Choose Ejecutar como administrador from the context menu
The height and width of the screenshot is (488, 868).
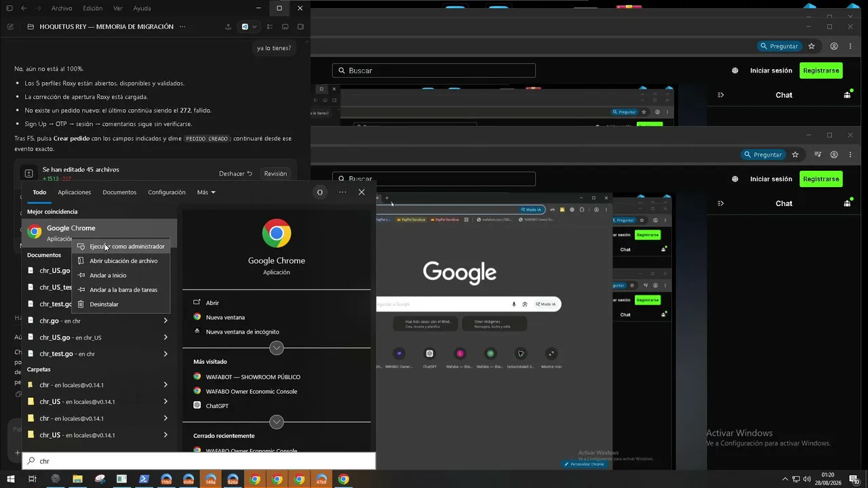(x=121, y=247)
